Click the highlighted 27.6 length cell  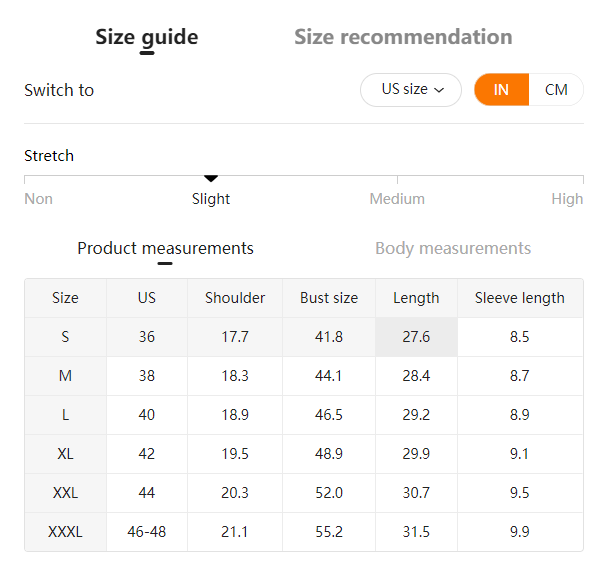click(416, 337)
